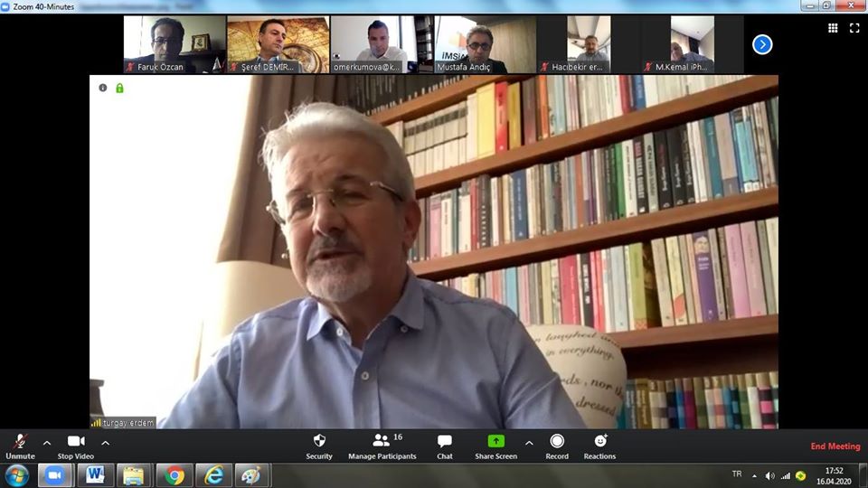Stop the video camera
Screen dimensions: 868x488
[76, 445]
